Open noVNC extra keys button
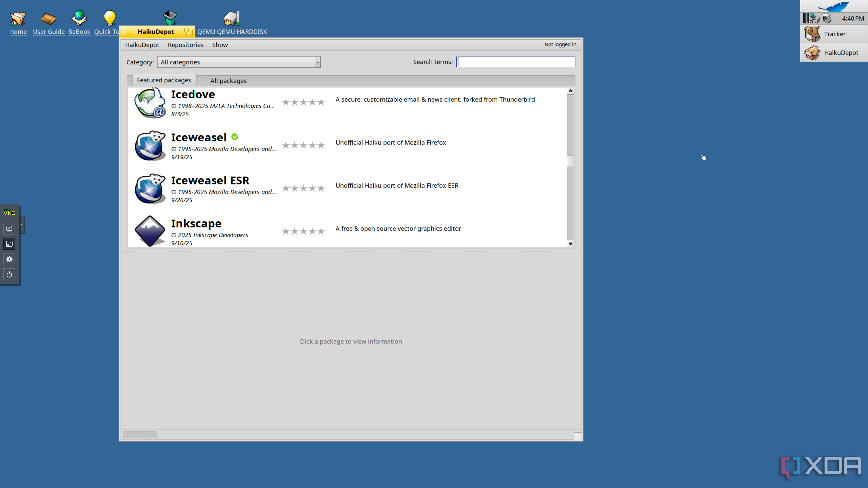The height and width of the screenshot is (488, 868). tap(9, 228)
